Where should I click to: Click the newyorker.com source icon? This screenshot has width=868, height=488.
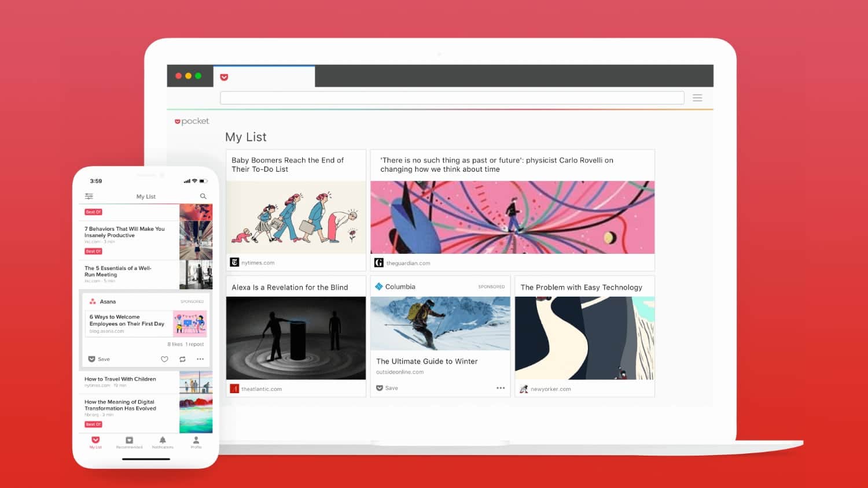524,389
